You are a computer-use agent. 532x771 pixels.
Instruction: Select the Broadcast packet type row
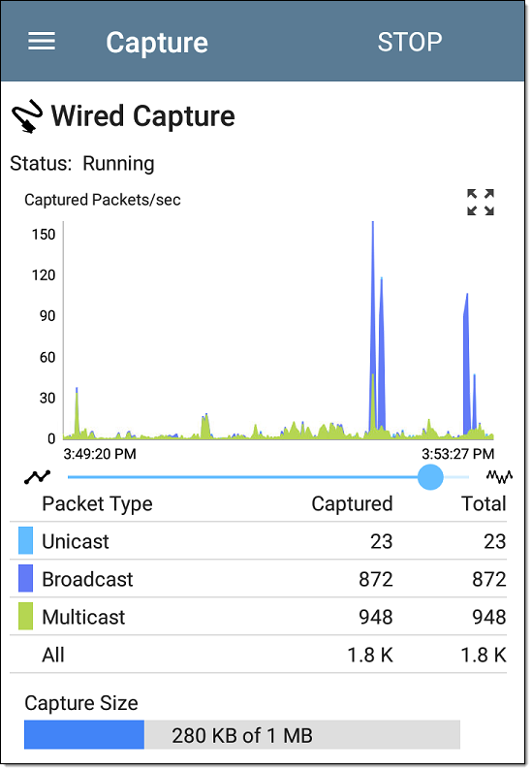tap(259, 579)
